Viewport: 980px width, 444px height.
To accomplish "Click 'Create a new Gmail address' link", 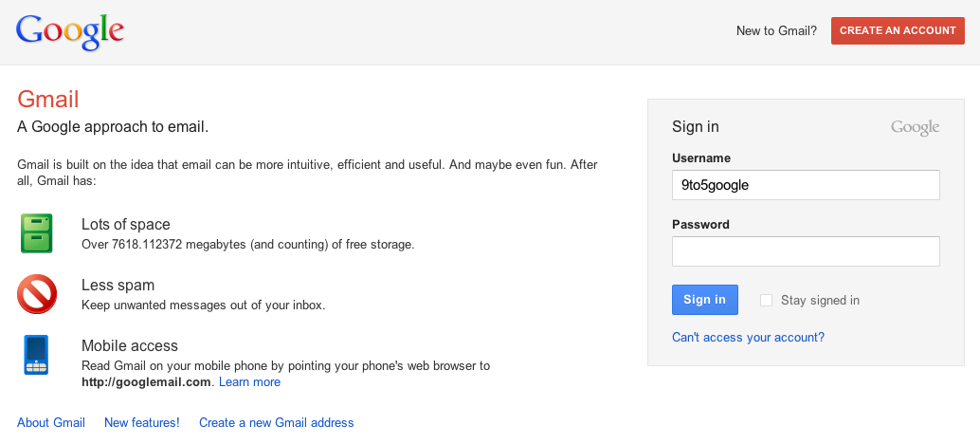I will click(276, 423).
